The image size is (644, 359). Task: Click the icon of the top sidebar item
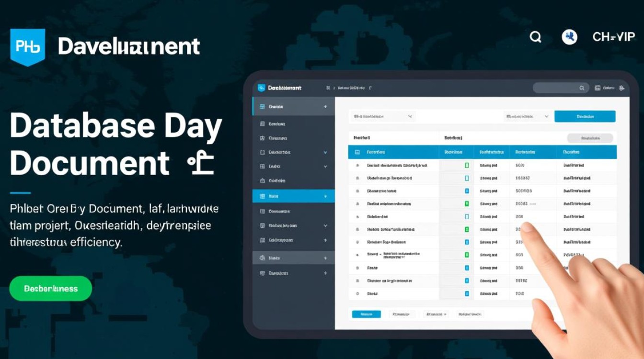(262, 107)
